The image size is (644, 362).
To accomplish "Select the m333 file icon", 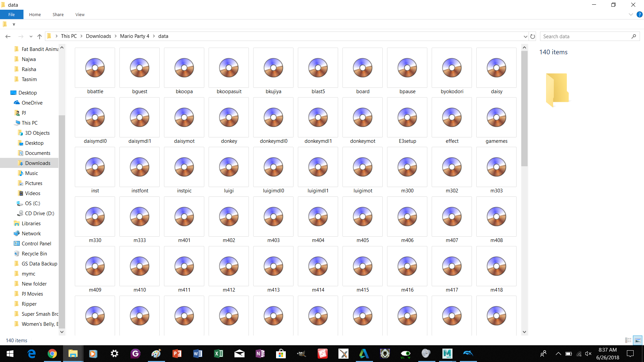I will 140,217.
